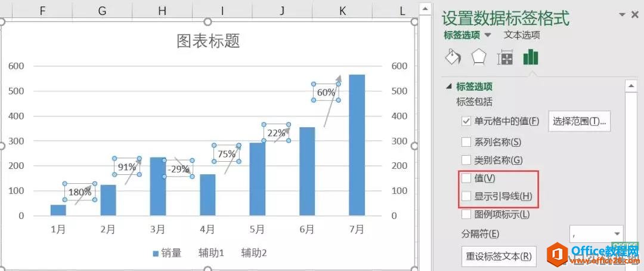Viewport: 644px width, 271px height.
Task: Enable the 类别名称(G) checkbox
Action: (x=466, y=160)
